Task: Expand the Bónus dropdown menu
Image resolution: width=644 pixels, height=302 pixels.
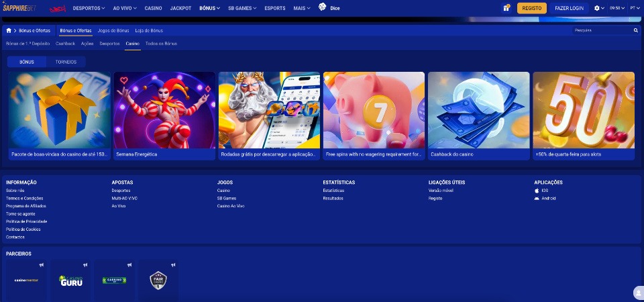Action: (209, 8)
